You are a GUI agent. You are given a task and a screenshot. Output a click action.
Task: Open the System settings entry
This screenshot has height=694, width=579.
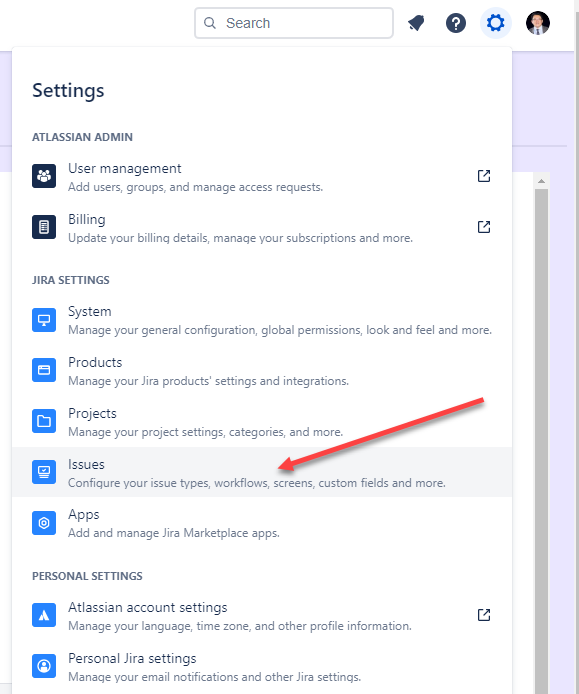[262, 320]
